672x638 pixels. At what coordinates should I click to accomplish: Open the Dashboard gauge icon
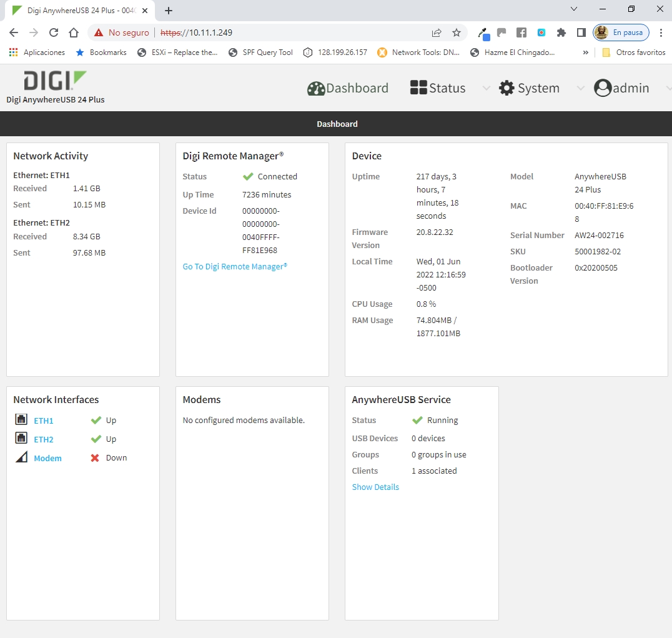pyautogui.click(x=316, y=88)
